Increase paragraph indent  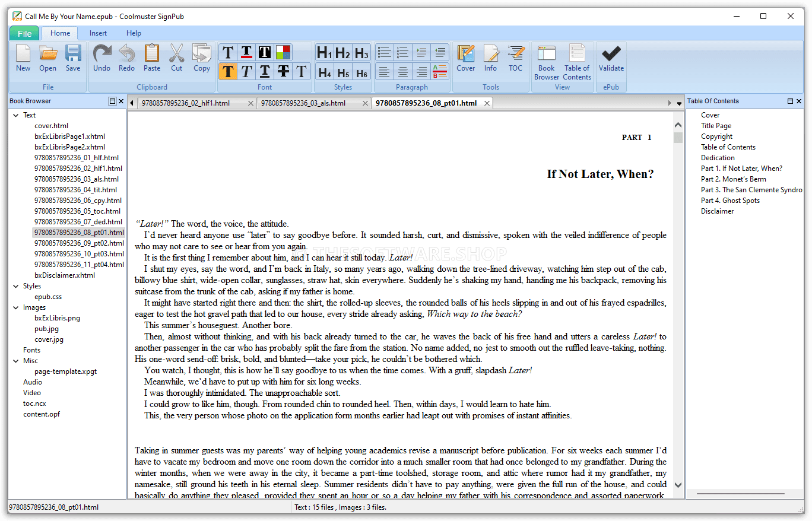point(421,52)
